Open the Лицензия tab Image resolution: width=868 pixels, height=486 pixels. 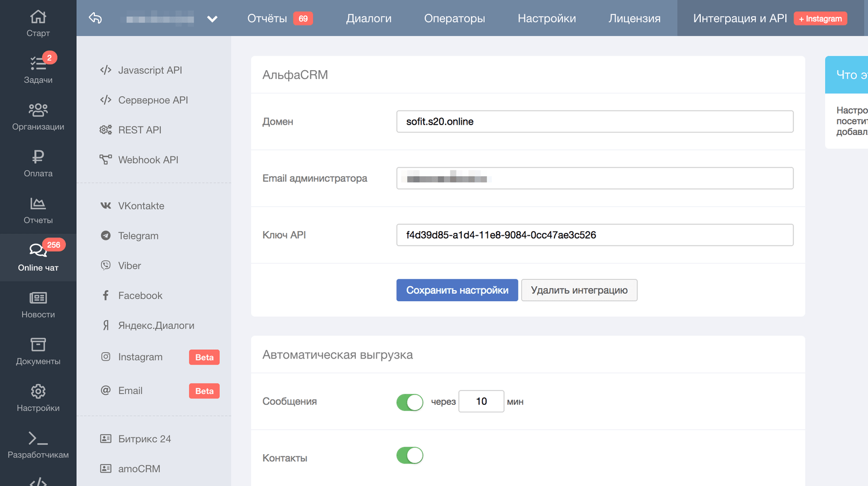634,19
